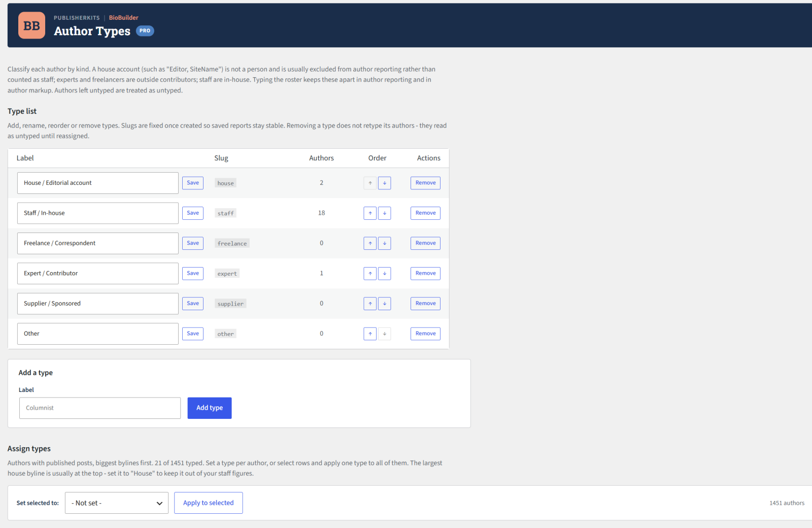Viewport: 812px width, 528px height.
Task: Edit the Freelance / Correspondent label field
Action: point(98,243)
